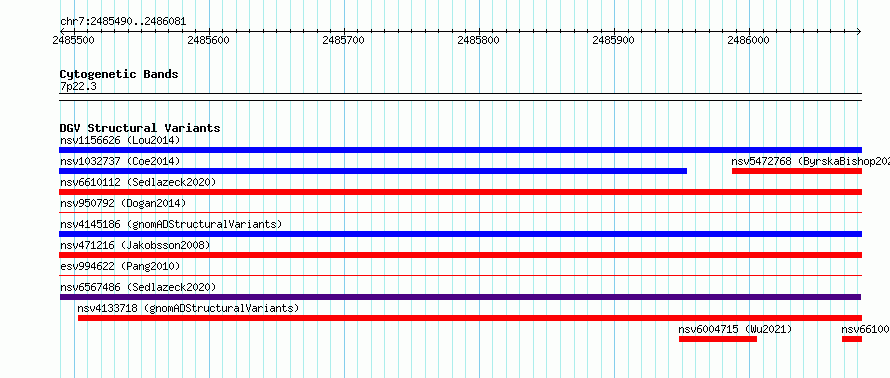Click the nsv950792 (Dogan2014) label
890x378 pixels.
pyautogui.click(x=123, y=203)
